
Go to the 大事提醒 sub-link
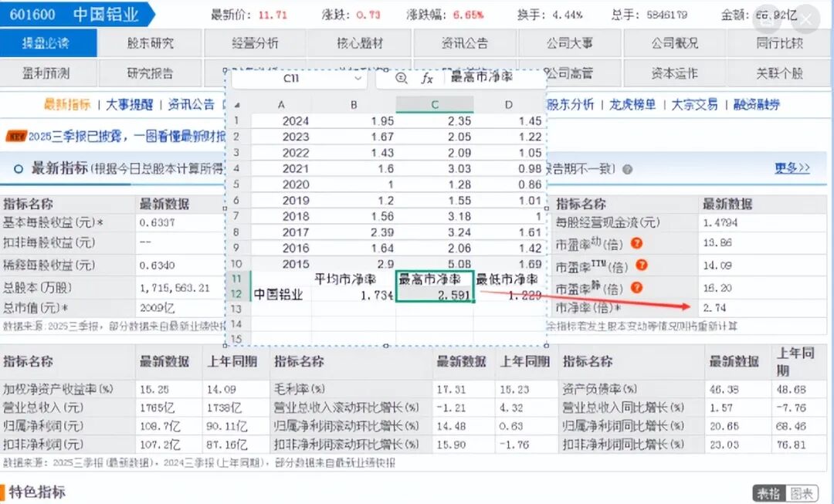pyautogui.click(x=129, y=104)
